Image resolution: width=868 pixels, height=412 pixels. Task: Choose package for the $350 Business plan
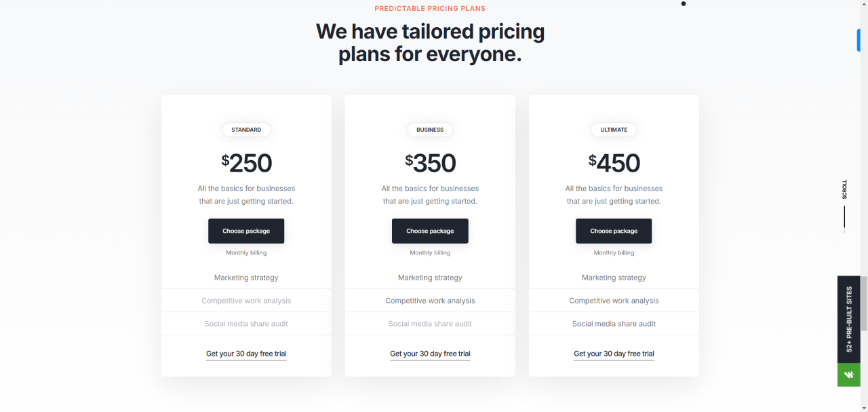click(x=430, y=231)
